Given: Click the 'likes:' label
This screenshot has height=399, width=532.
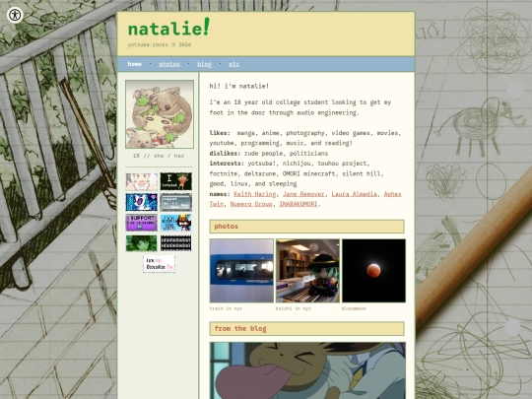Looking at the screenshot, I should point(220,133).
